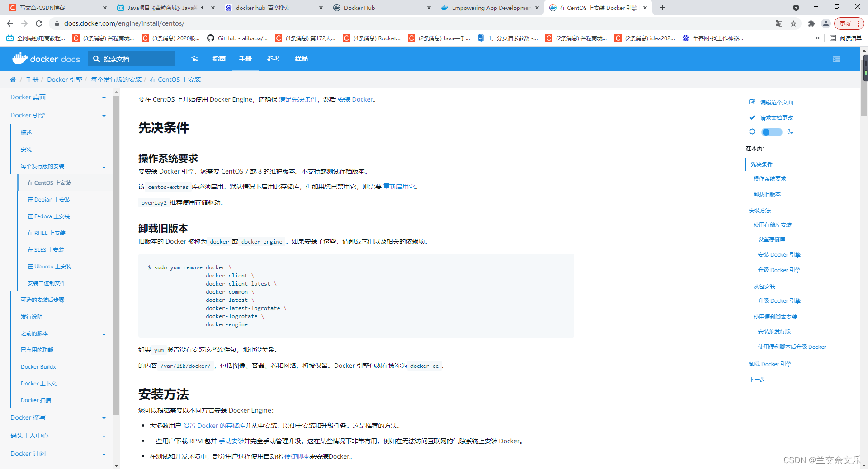Open 在 Ubuntu 上安装 in sidebar
The height and width of the screenshot is (469, 868).
[x=49, y=267]
